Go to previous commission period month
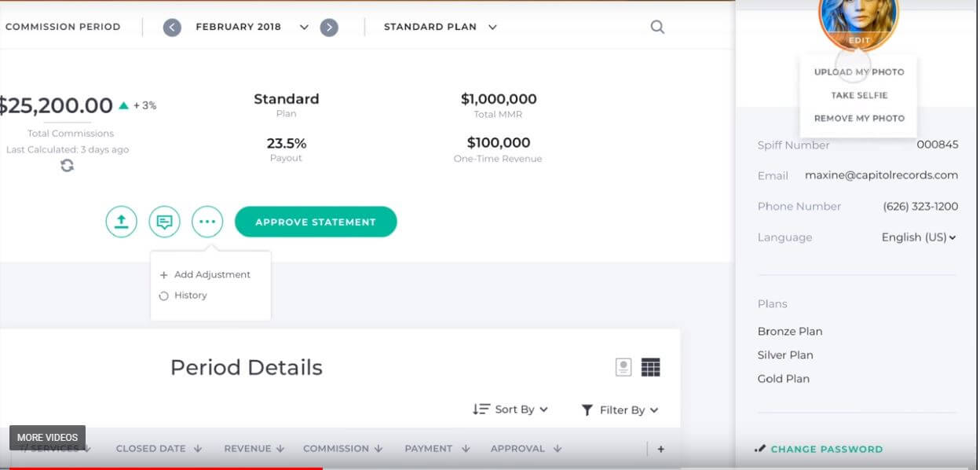 [x=172, y=28]
